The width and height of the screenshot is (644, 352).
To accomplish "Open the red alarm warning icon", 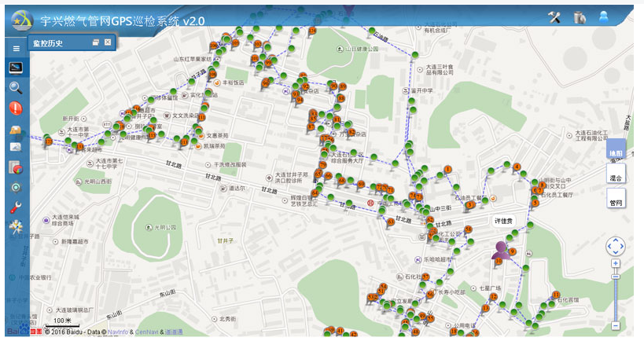I will [16, 108].
